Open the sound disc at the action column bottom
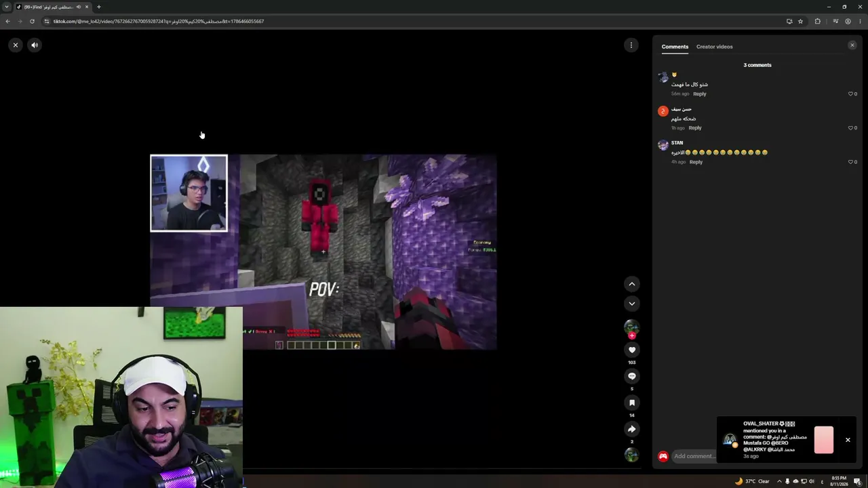The width and height of the screenshot is (868, 488). coord(631,455)
